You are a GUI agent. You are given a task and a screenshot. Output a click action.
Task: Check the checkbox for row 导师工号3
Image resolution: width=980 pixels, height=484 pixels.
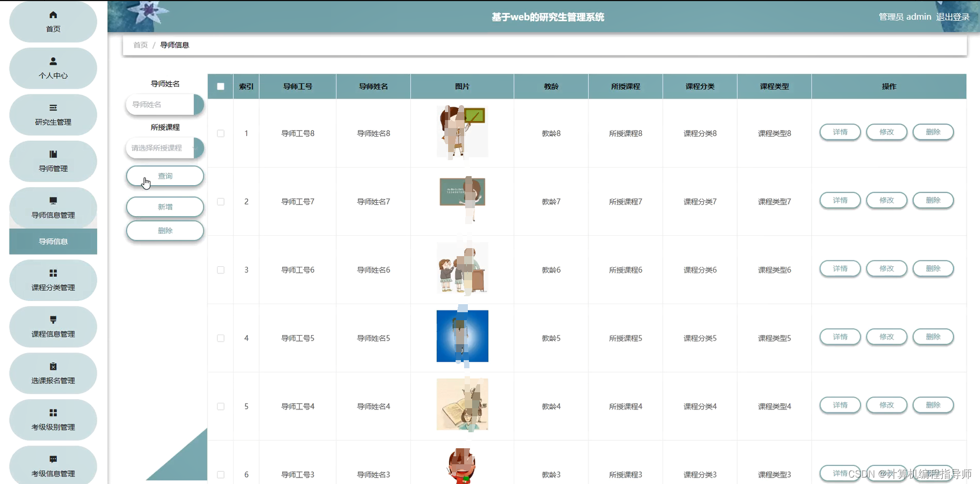tap(220, 475)
